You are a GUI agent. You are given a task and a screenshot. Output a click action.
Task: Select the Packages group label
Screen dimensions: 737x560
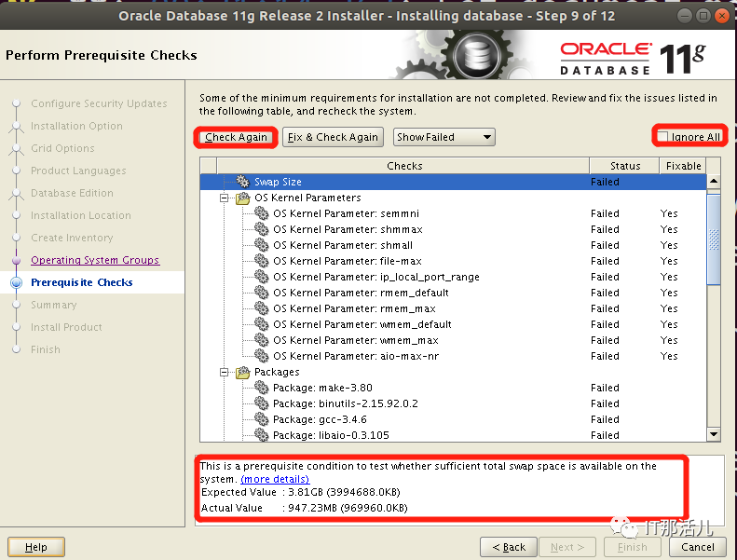[277, 372]
